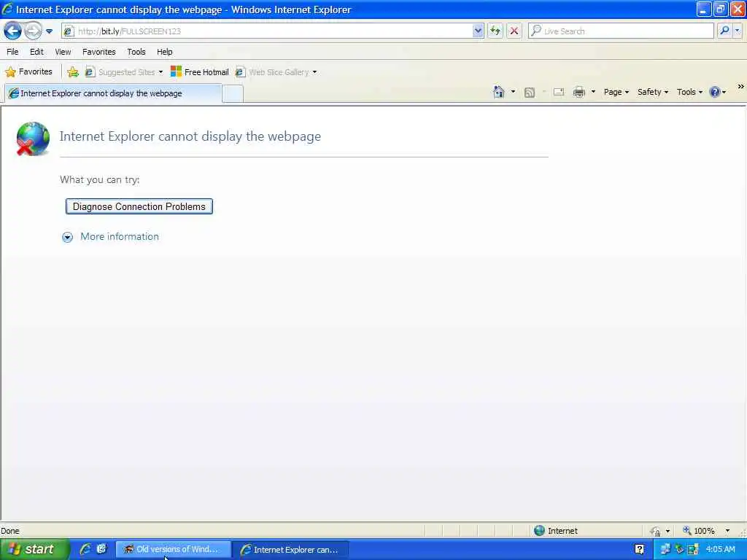
Task: Open the Web Slice Gallery link
Action: tap(272, 72)
